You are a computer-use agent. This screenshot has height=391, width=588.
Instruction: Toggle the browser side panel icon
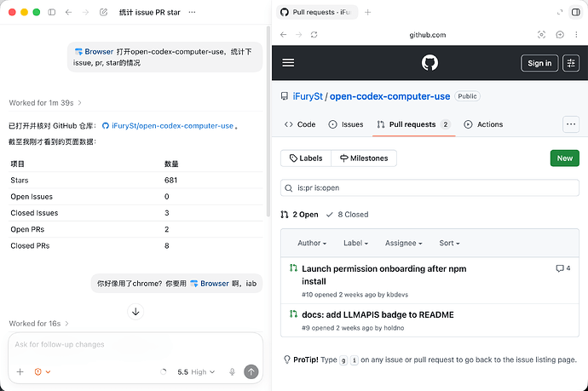pyautogui.click(x=575, y=13)
